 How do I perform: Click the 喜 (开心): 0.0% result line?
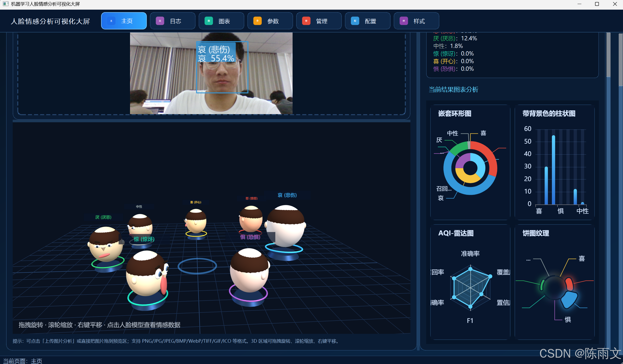[453, 61]
